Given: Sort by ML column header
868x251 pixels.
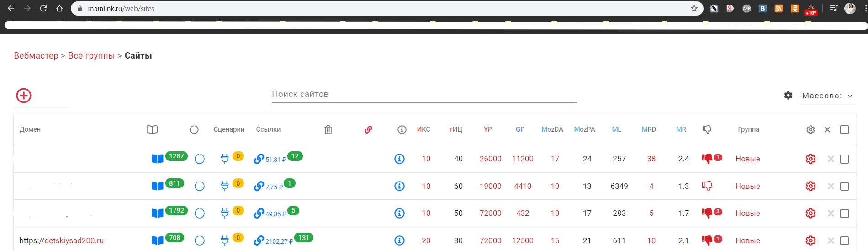Looking at the screenshot, I should click(617, 129).
